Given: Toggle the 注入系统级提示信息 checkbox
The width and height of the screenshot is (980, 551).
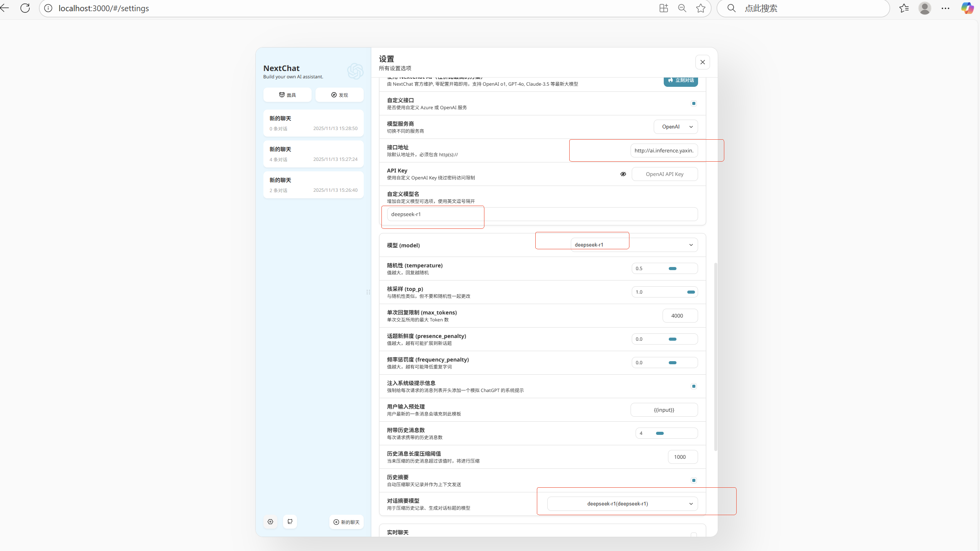Looking at the screenshot, I should (694, 386).
